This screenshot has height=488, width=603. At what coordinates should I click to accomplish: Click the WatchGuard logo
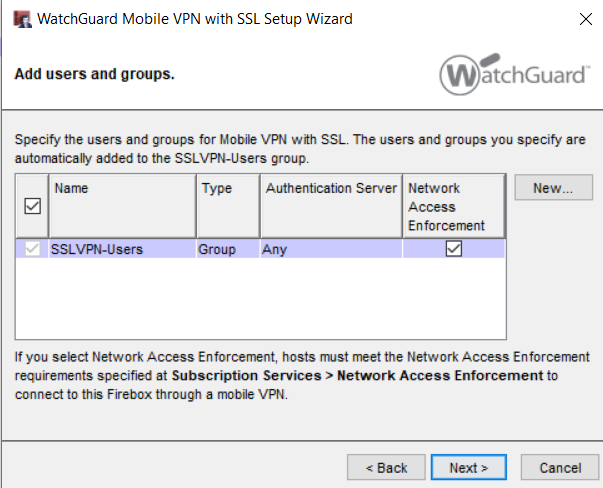(x=513, y=74)
